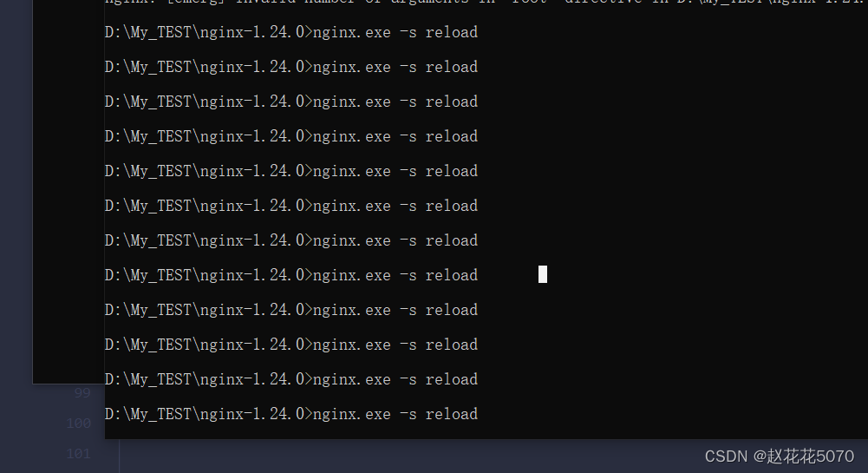The image size is (868, 473).
Task: Click the empty black terminal area right of cursor
Action: [x=703, y=274]
